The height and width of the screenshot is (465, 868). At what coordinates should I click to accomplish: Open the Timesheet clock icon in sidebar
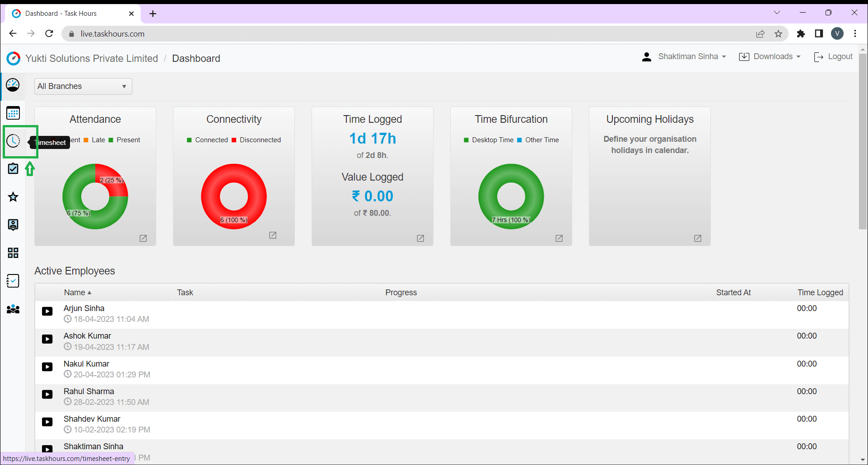[x=13, y=141]
